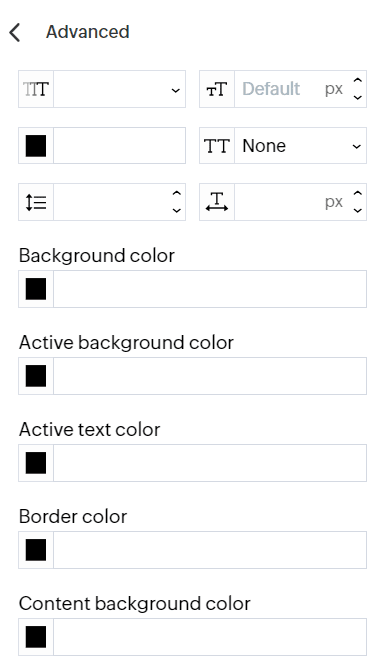Click the Content background color input field
This screenshot has width=384, height=672.
coord(210,637)
